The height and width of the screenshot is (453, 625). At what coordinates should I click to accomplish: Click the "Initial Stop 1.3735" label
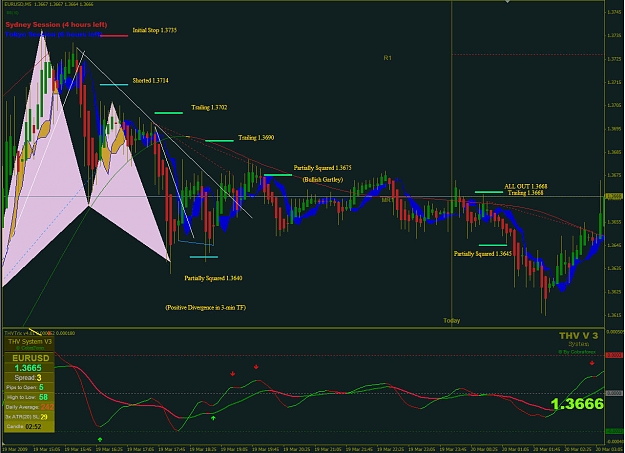[155, 30]
